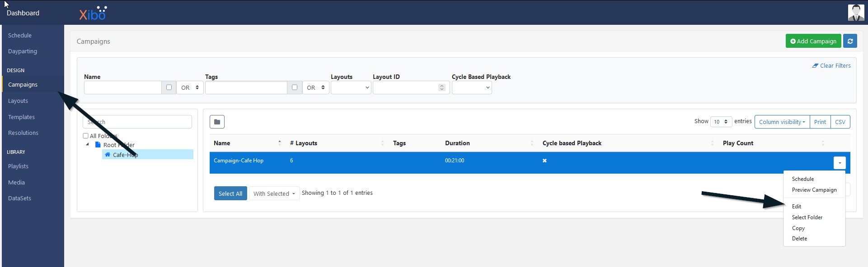Sort by Cycle based Playback column arrows
Screen dimensions: 868x267
(713, 143)
